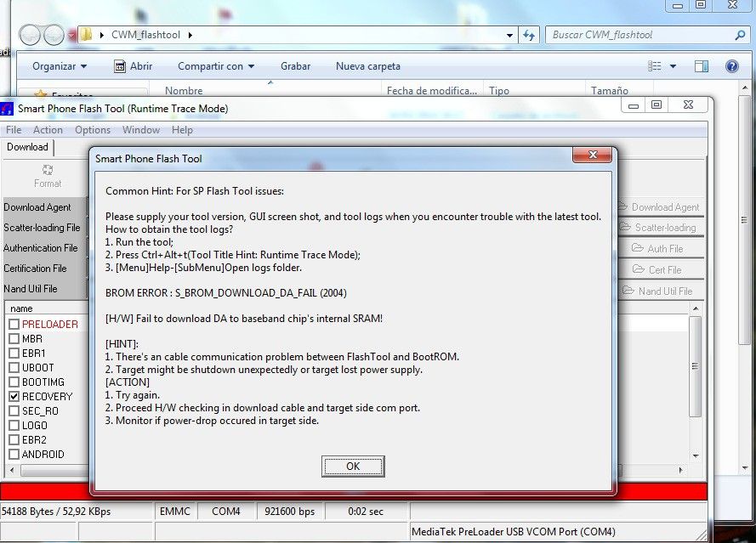The width and height of the screenshot is (756, 543).
Task: Click the Flash Tool app icon in title bar
Action: coord(7,109)
